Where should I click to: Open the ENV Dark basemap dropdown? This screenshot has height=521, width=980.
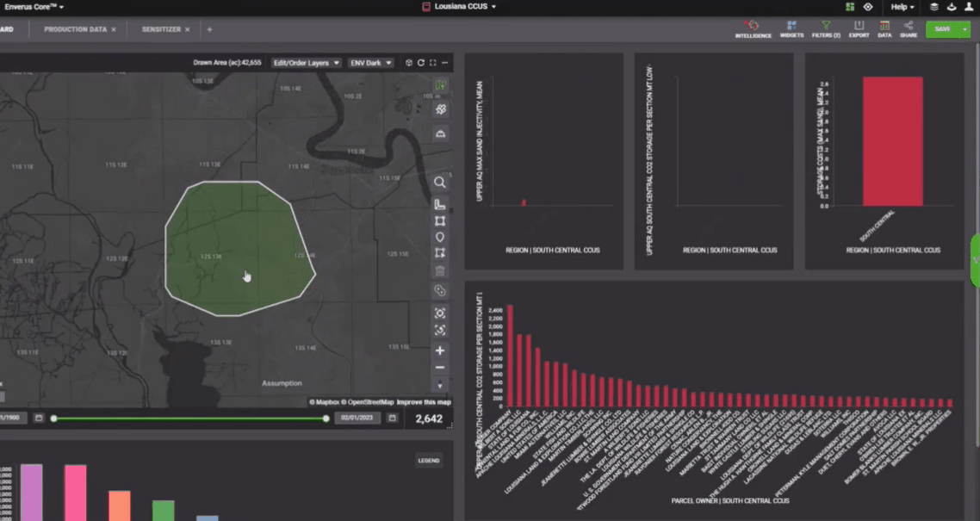tap(371, 63)
